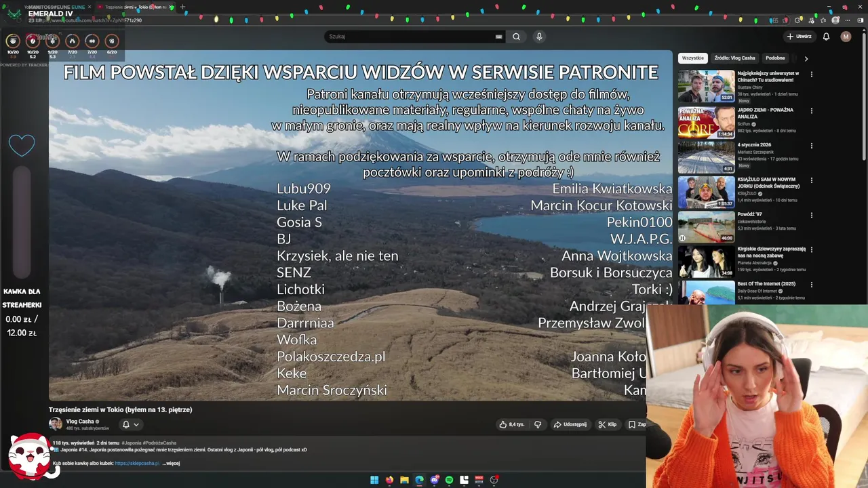Viewport: 868px width, 488px height.
Task: Switch to the Trzęsienie ziemi browser tab
Action: (x=136, y=7)
